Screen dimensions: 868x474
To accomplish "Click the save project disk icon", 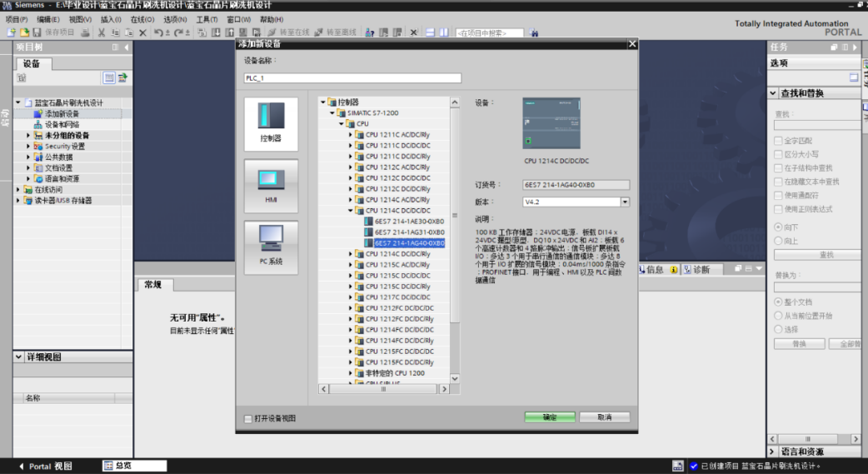I will (37, 32).
